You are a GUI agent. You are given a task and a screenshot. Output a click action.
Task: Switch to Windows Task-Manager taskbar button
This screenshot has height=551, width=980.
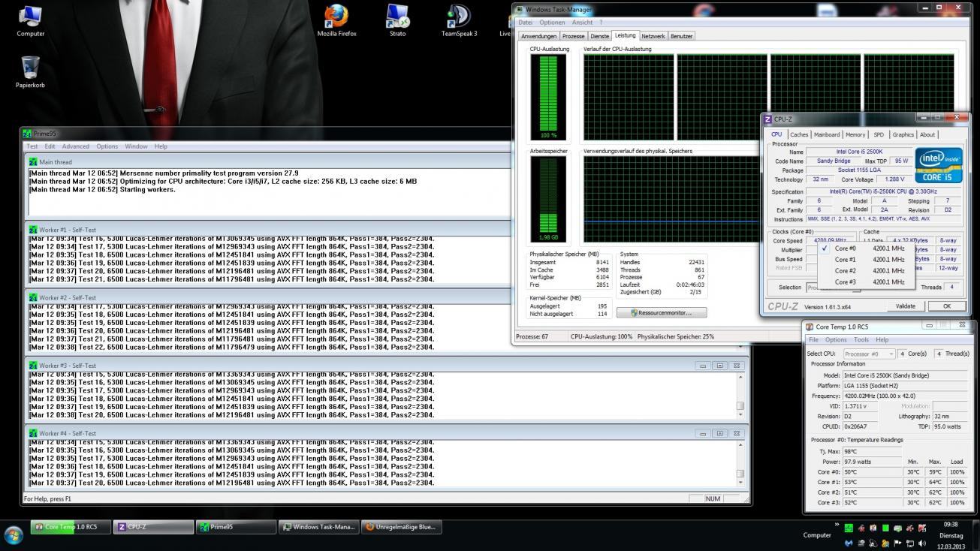pos(318,527)
